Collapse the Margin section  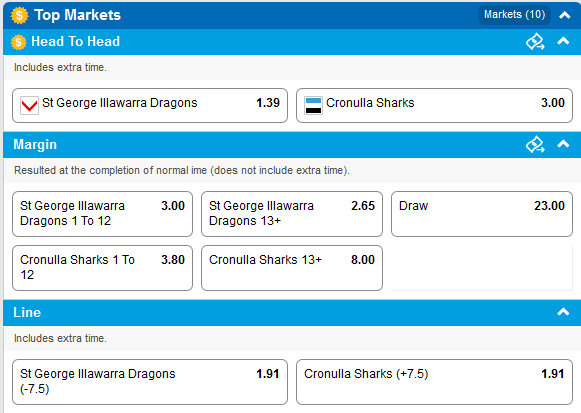[x=563, y=144]
